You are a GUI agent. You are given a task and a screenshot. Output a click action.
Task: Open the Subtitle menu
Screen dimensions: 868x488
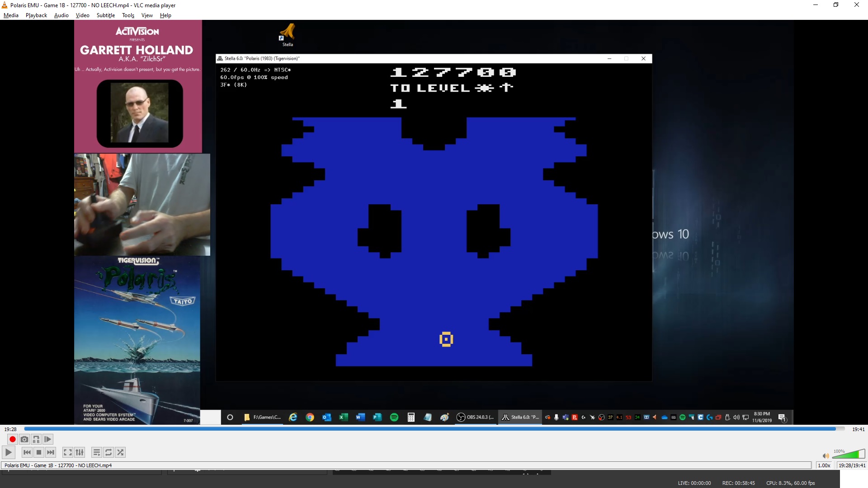106,15
